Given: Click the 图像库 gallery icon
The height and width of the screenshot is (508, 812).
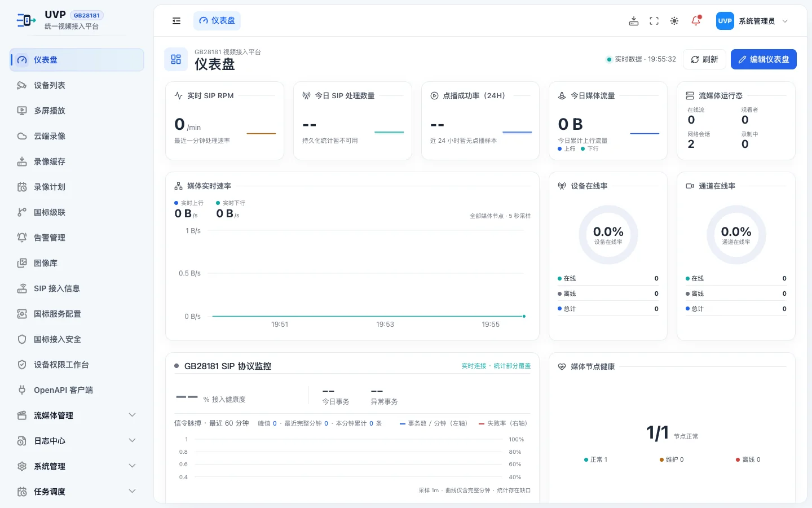Looking at the screenshot, I should point(22,263).
